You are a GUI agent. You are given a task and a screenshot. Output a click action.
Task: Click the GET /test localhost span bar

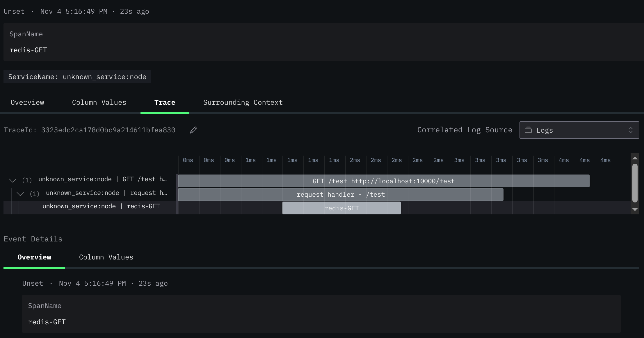point(383,181)
